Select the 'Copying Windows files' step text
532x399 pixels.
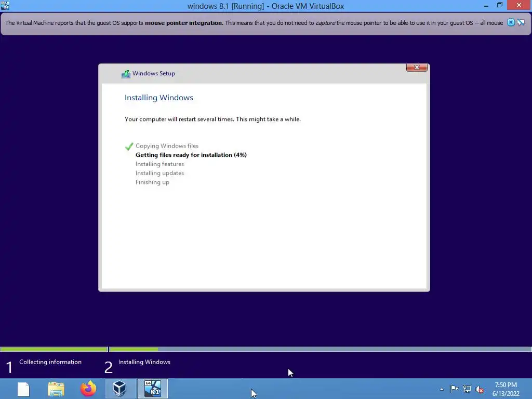point(167,146)
